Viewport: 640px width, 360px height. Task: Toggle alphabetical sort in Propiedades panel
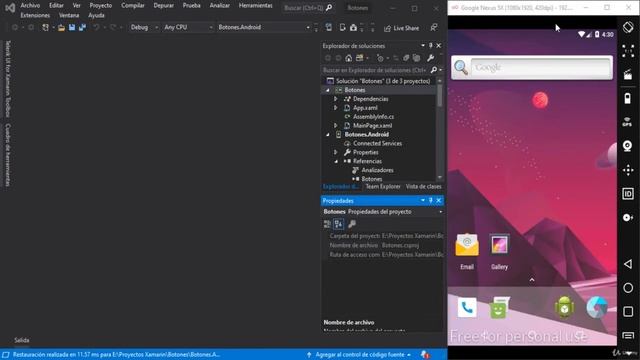pos(338,224)
